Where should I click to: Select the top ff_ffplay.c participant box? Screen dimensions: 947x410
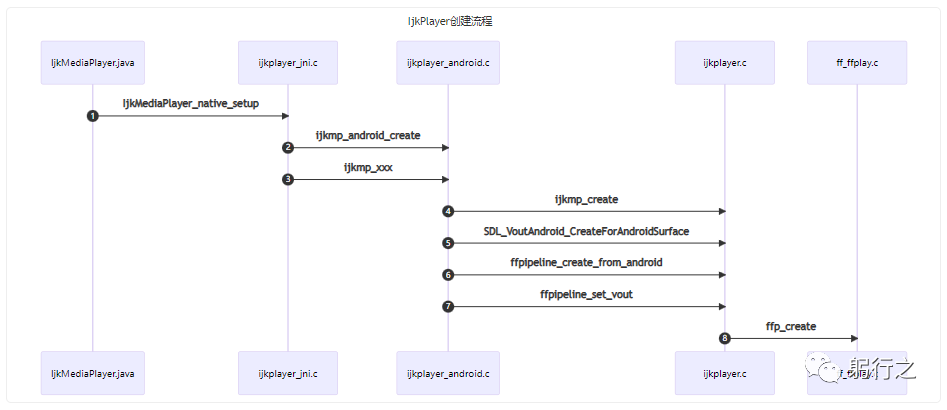pos(857,63)
